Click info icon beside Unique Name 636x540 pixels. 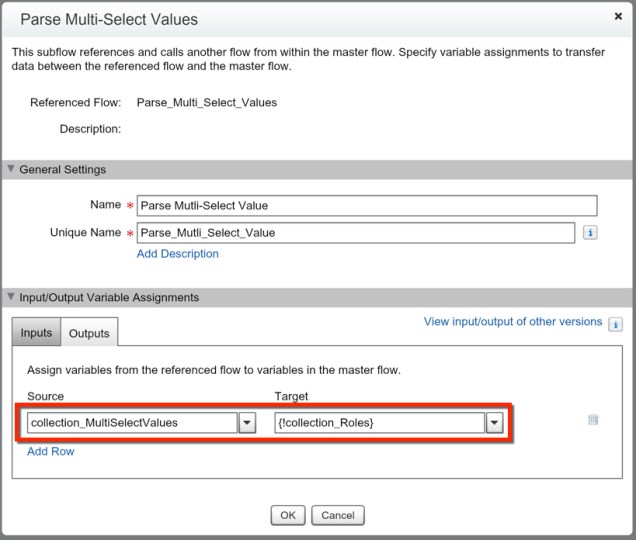[x=590, y=233]
